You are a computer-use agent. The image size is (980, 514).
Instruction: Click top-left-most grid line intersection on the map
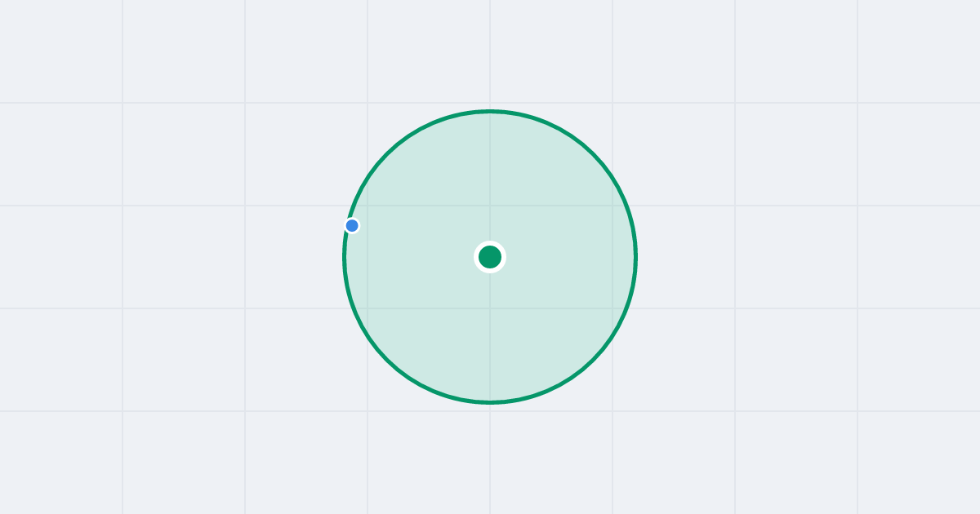tap(122, 103)
